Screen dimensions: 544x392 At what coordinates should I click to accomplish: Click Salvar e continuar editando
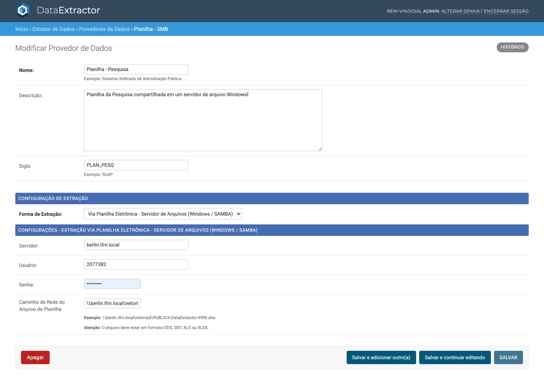coord(455,357)
